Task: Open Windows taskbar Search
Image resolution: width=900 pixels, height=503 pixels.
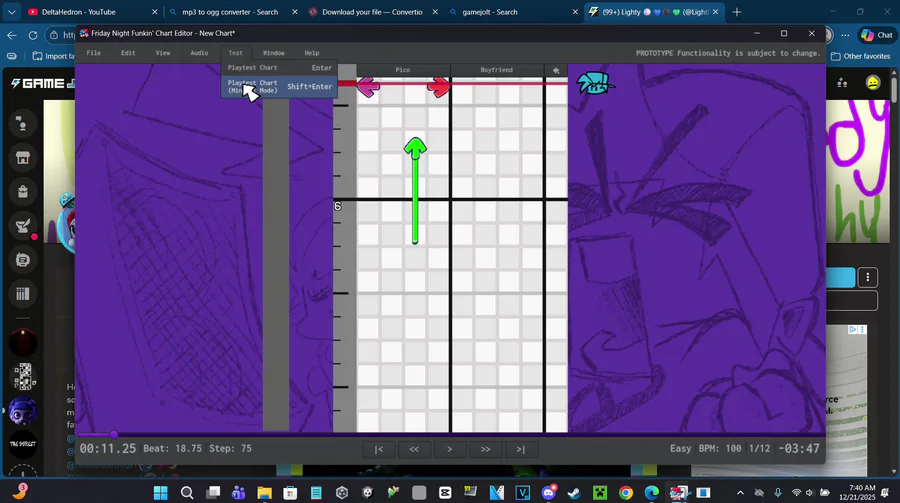Action: [187, 493]
